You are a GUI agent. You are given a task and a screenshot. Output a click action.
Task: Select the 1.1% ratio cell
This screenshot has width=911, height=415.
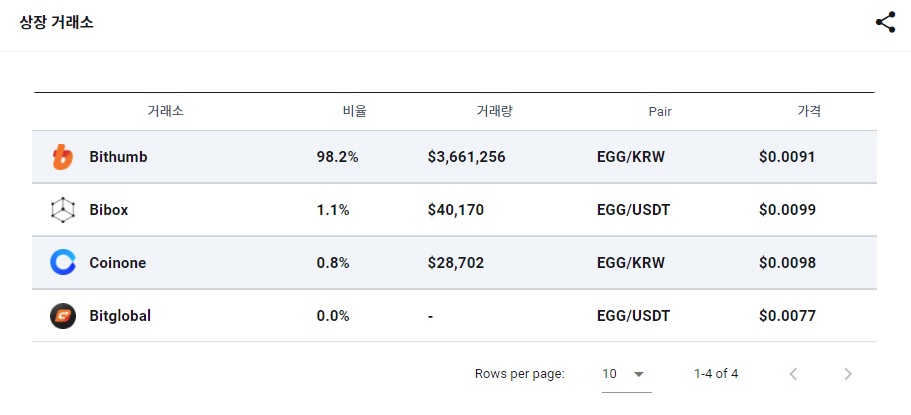pyautogui.click(x=333, y=210)
